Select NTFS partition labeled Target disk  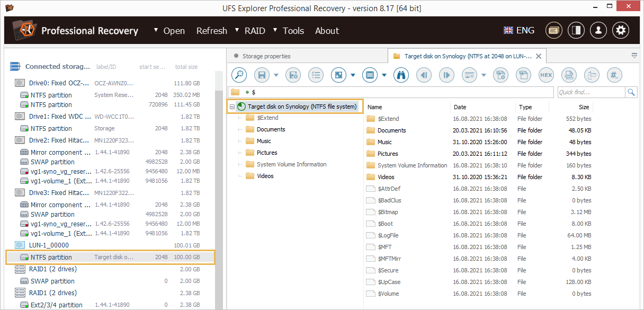tap(110, 257)
